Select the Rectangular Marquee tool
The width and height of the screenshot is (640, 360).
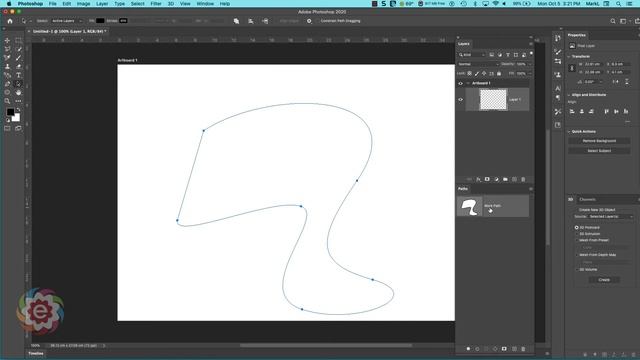point(18,40)
